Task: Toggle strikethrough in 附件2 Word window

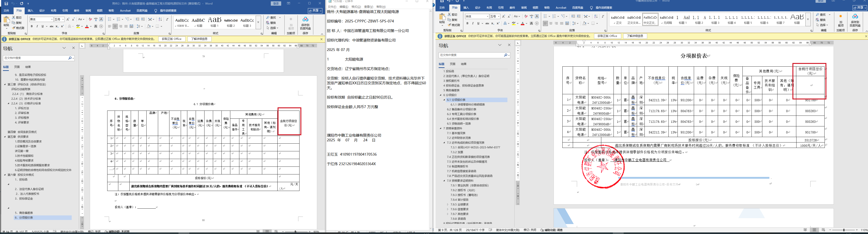Action: click(x=52, y=26)
